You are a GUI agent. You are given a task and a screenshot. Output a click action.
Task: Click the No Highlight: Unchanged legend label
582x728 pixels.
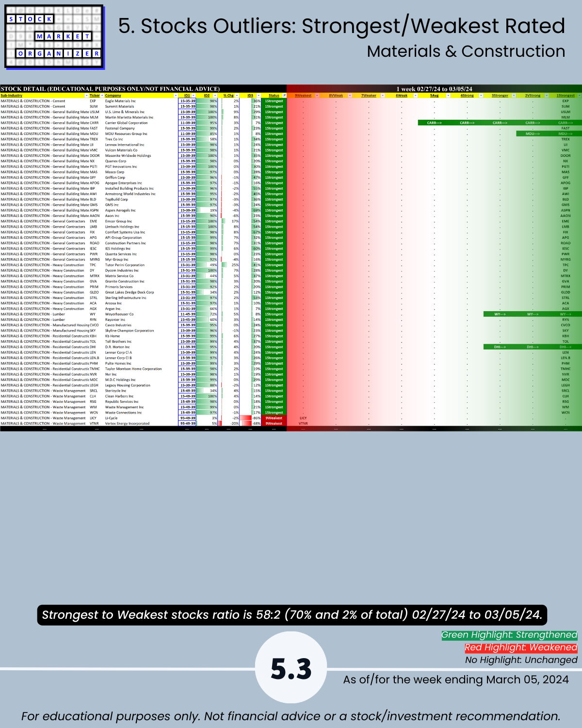pyautogui.click(x=521, y=660)
